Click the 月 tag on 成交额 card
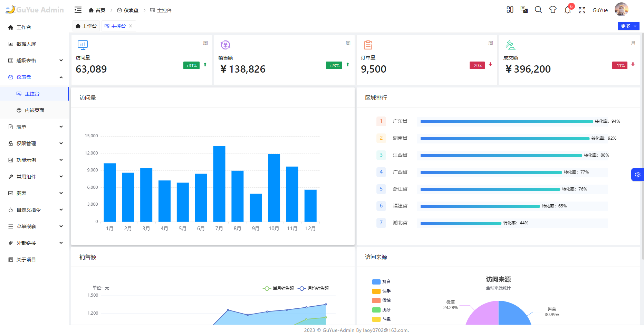The image size is (644, 335). [633, 43]
